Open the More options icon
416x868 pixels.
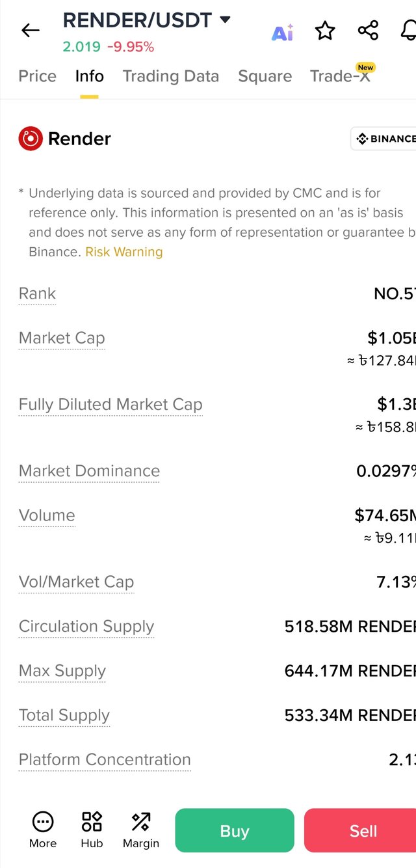[43, 830]
